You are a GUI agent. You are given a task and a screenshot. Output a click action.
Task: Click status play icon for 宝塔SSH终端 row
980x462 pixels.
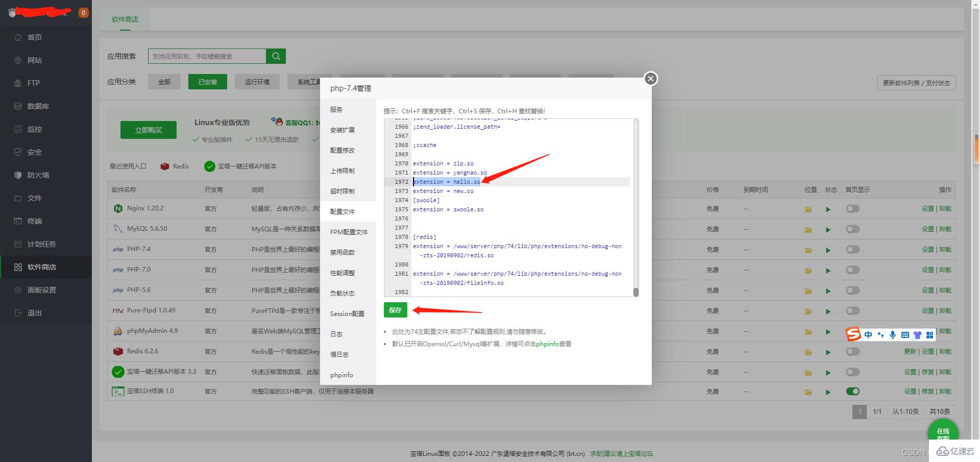coord(828,392)
